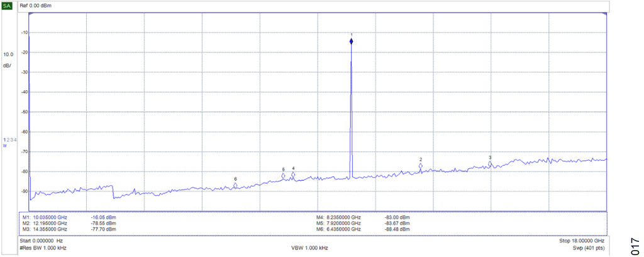Image resolution: width=644 pixels, height=257 pixels.
Task: Select marker 6 diamond on the trace
Action: pyautogui.click(x=235, y=185)
